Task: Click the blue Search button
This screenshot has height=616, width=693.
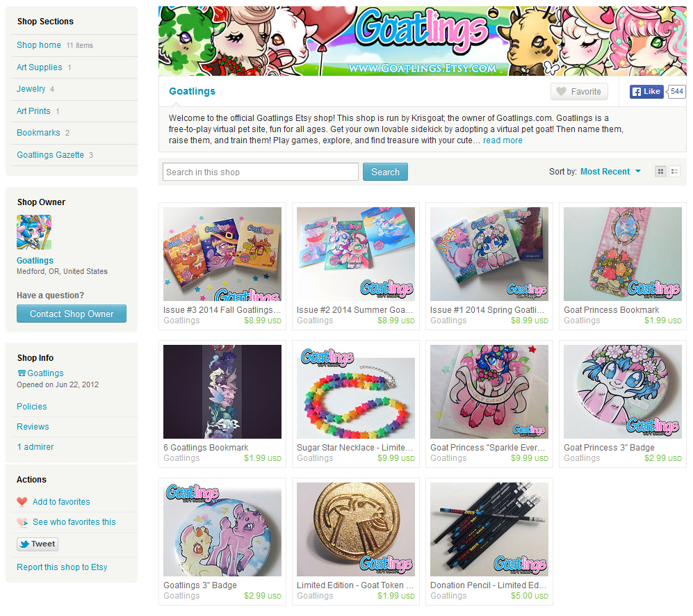Action: (x=385, y=172)
